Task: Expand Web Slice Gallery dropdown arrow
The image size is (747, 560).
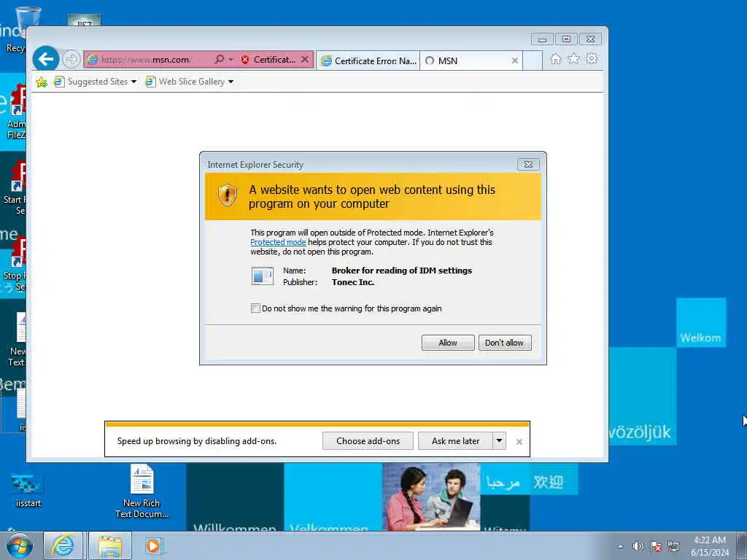Action: click(x=231, y=82)
